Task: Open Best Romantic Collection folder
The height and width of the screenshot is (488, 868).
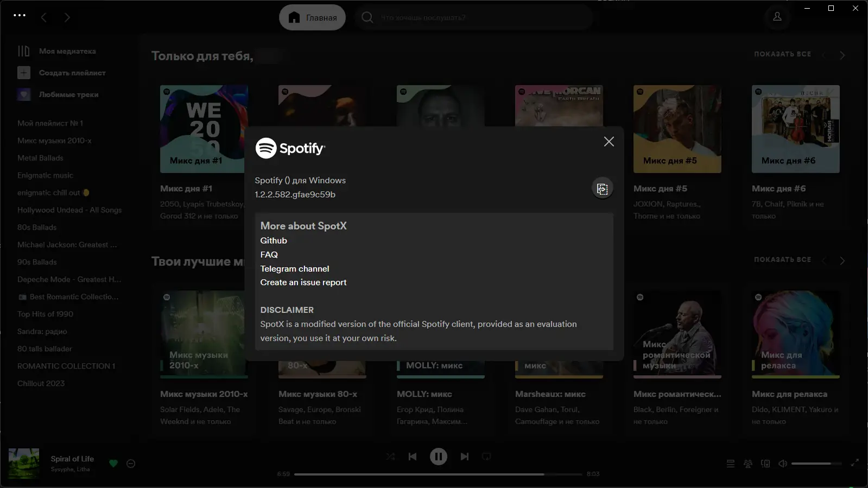Action: 68,297
